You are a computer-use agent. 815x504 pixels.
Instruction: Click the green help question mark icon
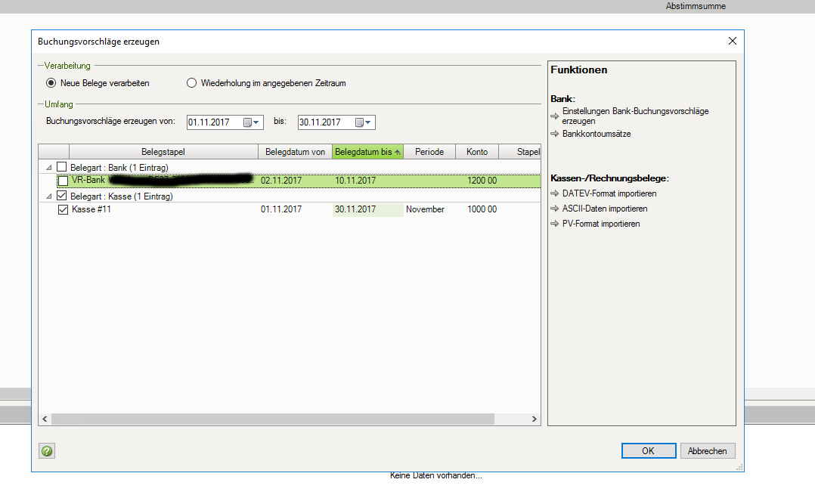[x=46, y=450]
